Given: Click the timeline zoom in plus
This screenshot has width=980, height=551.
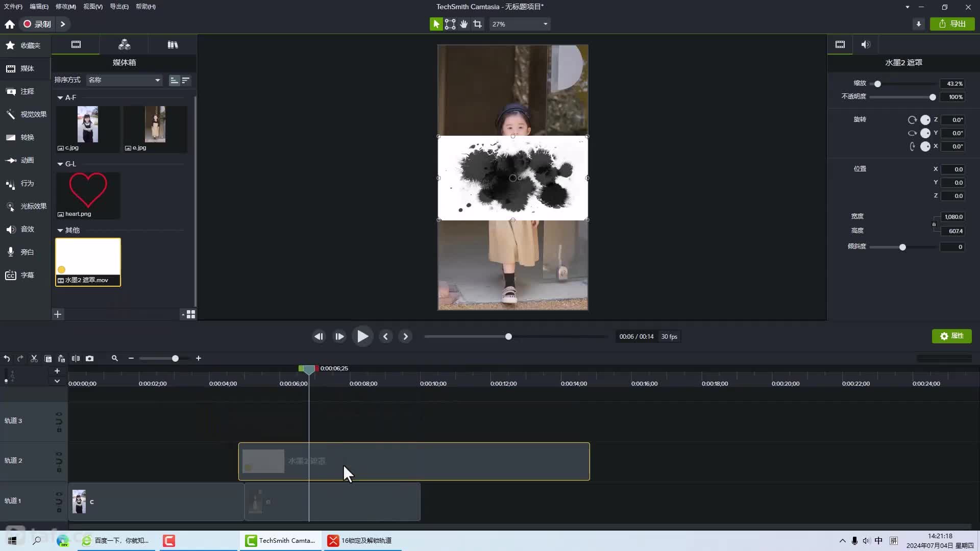Looking at the screenshot, I should coord(199,359).
